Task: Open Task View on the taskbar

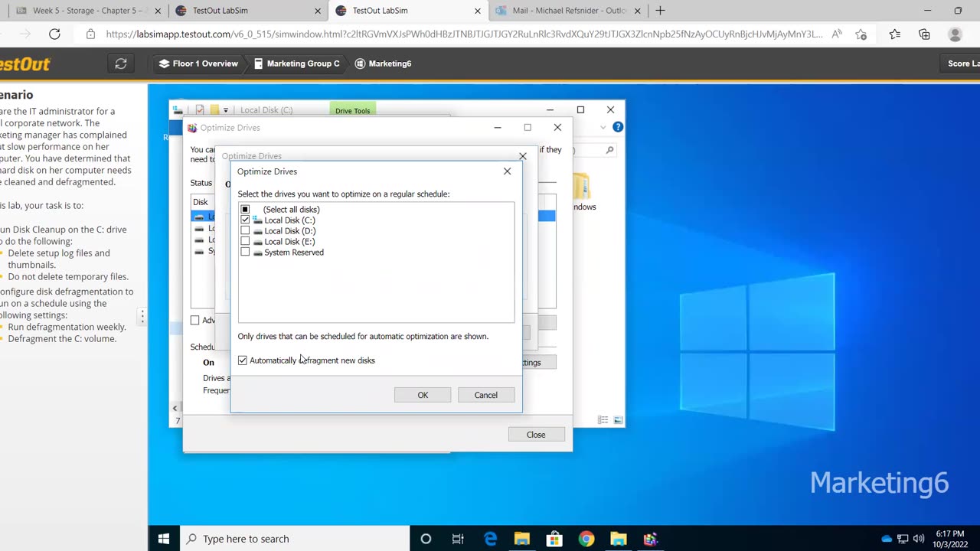Action: coord(458,539)
